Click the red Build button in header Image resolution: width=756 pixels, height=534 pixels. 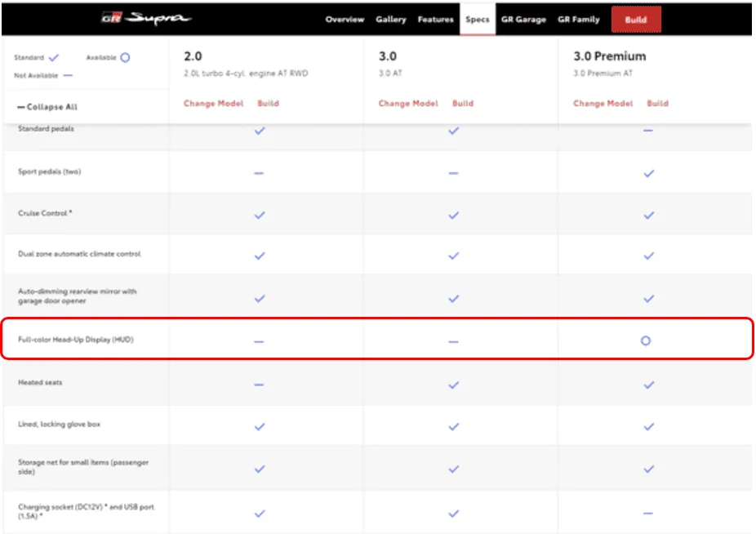[636, 20]
